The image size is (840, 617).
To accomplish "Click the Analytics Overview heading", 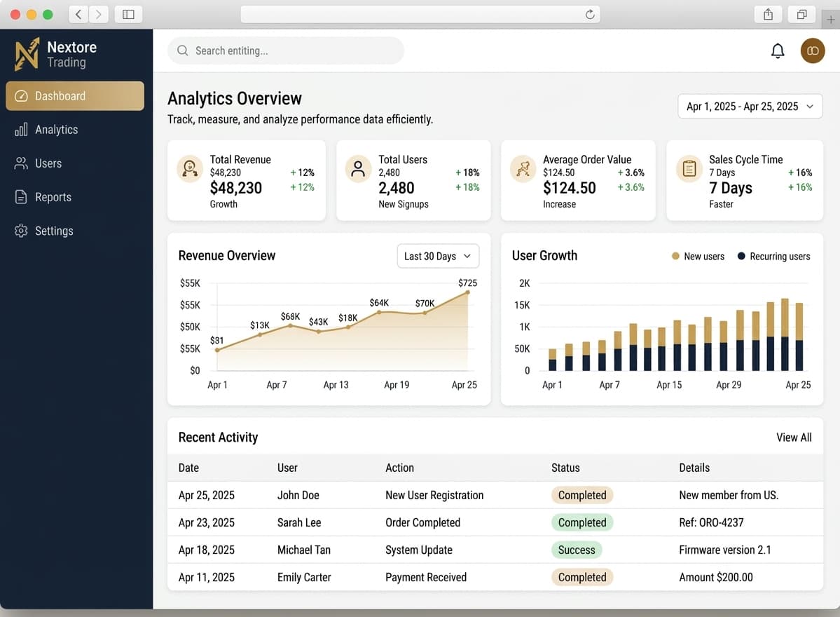I will [x=235, y=99].
